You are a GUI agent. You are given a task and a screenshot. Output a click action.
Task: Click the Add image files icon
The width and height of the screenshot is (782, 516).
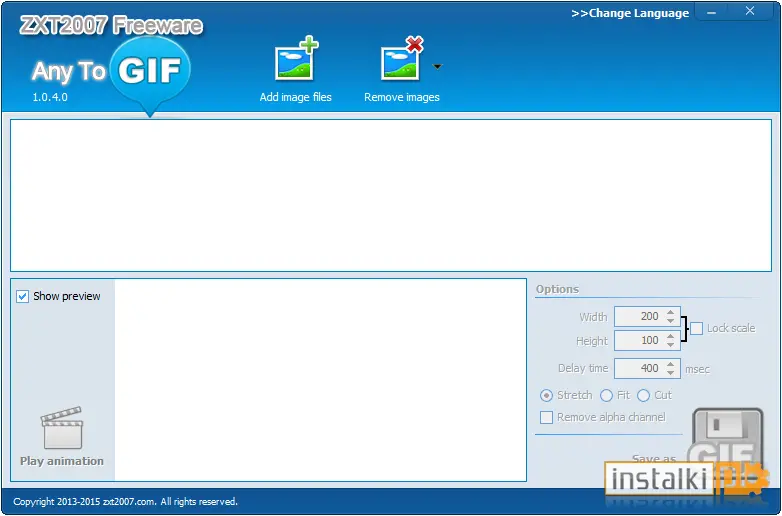tap(296, 59)
